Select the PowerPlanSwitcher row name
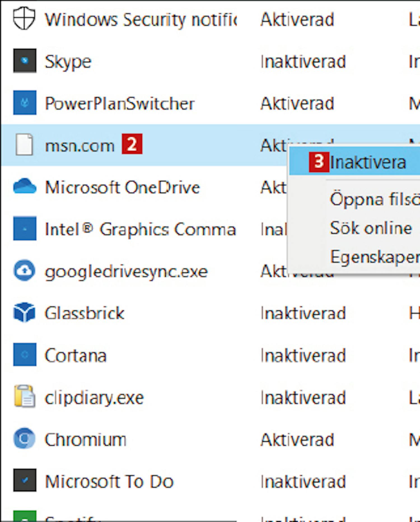 click(x=120, y=104)
